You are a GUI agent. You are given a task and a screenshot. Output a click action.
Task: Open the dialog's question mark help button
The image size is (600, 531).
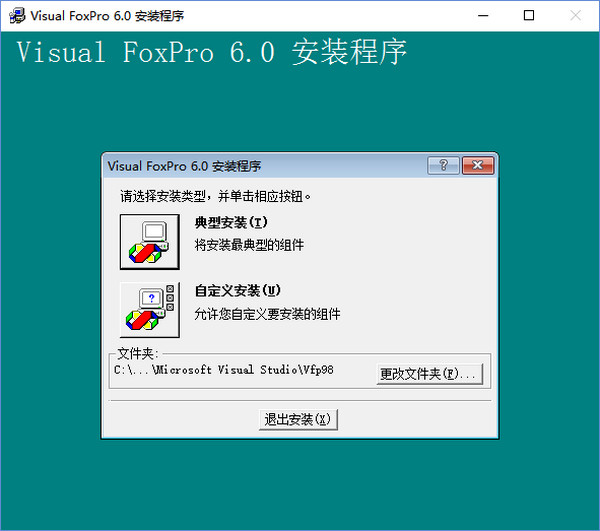(x=443, y=165)
